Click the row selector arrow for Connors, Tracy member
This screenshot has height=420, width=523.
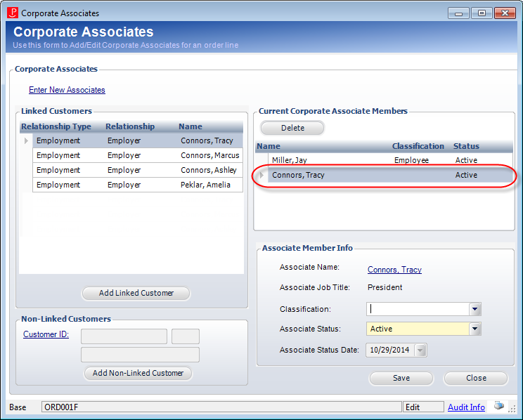[261, 175]
